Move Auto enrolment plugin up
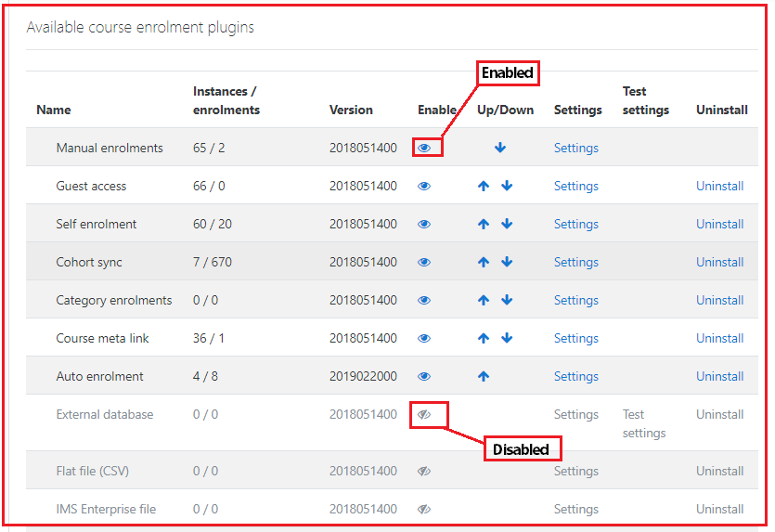 tap(484, 376)
